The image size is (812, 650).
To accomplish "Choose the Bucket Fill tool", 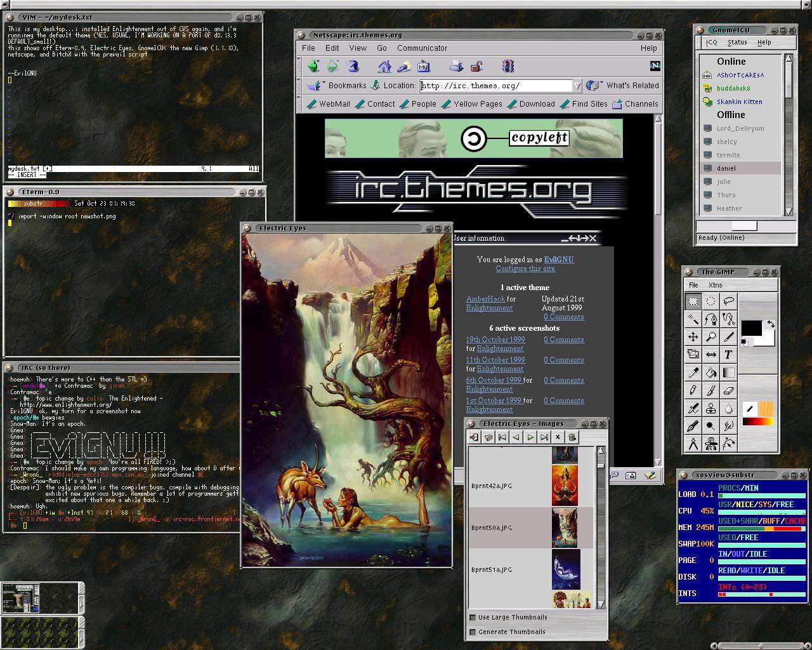I will [711, 373].
